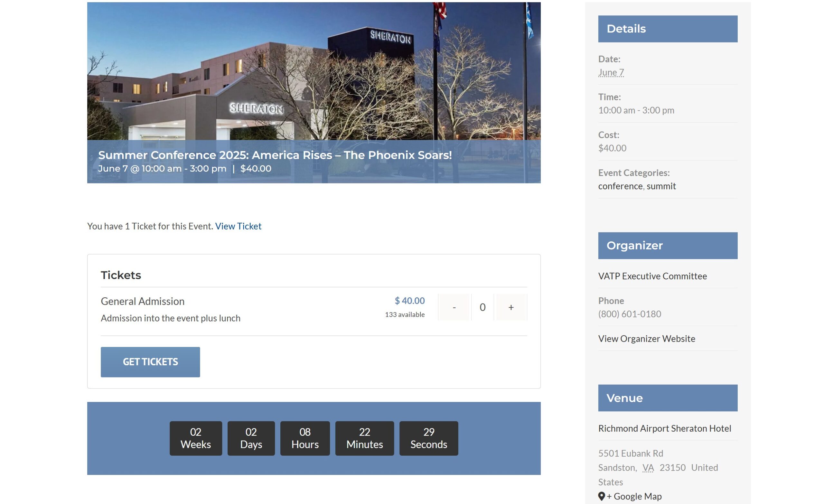Click the Tickets heading
This screenshot has height=504, width=824.
pos(121,275)
